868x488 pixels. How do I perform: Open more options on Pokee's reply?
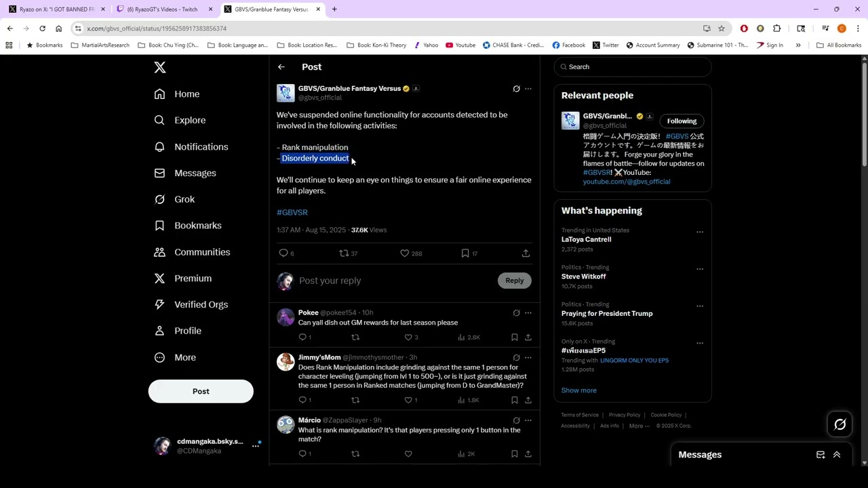(x=528, y=313)
